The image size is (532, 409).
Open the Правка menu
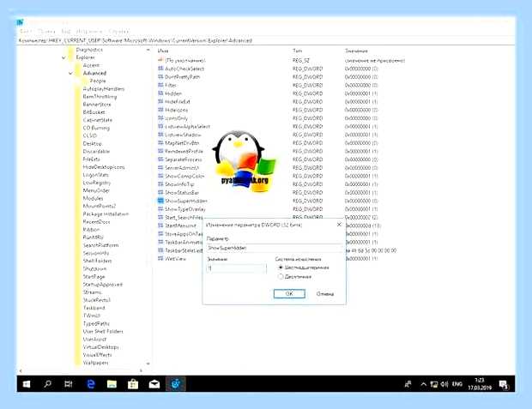coord(46,32)
